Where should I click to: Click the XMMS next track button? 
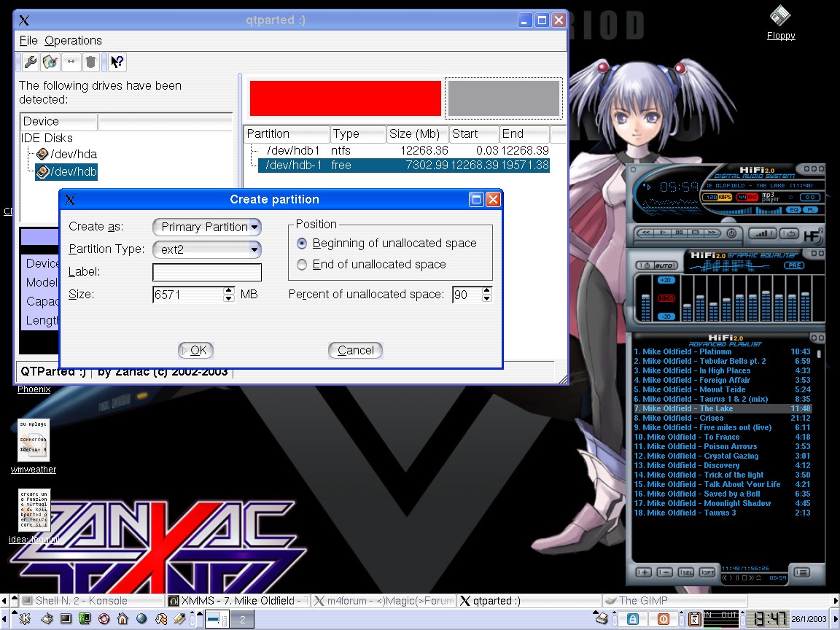click(711, 233)
